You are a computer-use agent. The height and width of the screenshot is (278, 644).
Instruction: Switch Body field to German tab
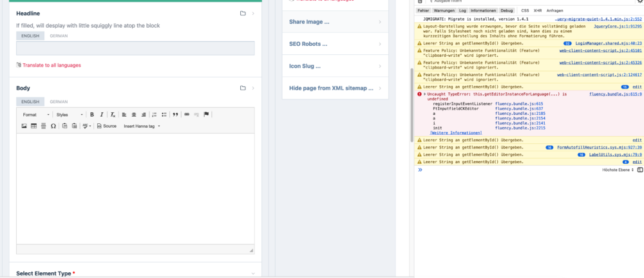(x=59, y=102)
